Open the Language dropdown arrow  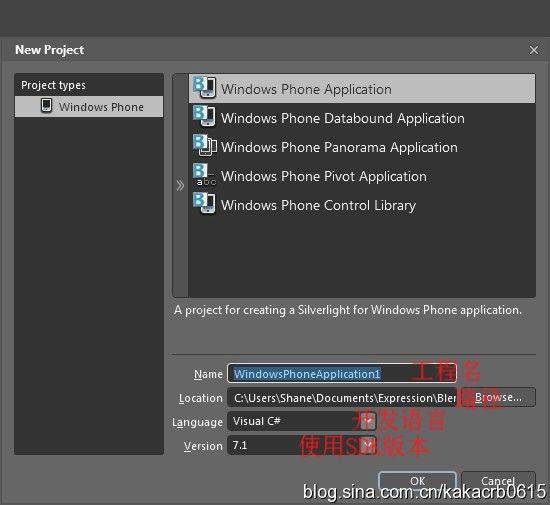(368, 421)
